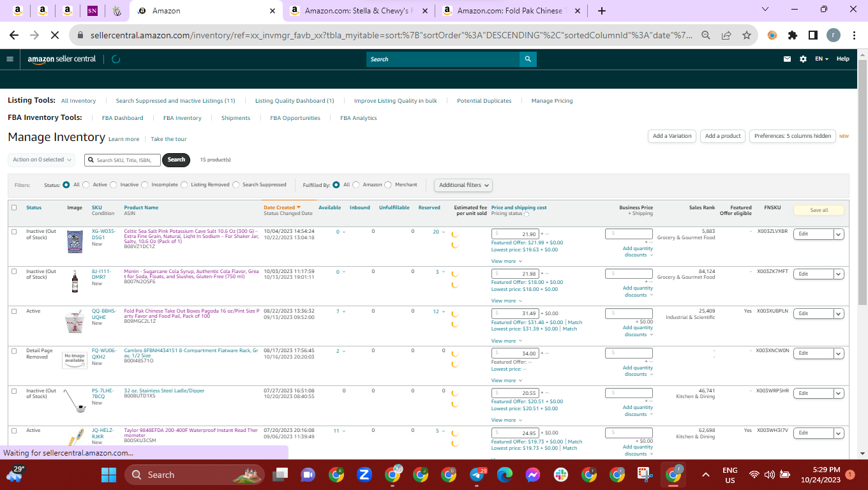
Task: Open the Edit dropdown arrow for the Celtic Sea Salt row
Action: [x=839, y=234]
